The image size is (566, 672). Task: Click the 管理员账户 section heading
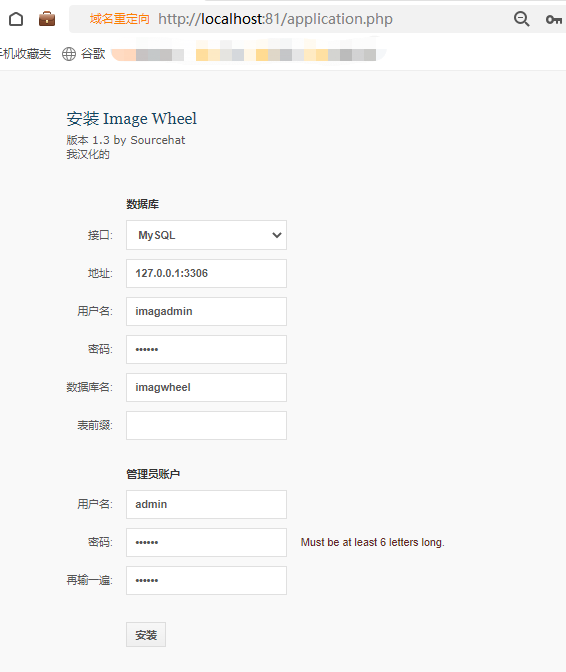(x=153, y=474)
